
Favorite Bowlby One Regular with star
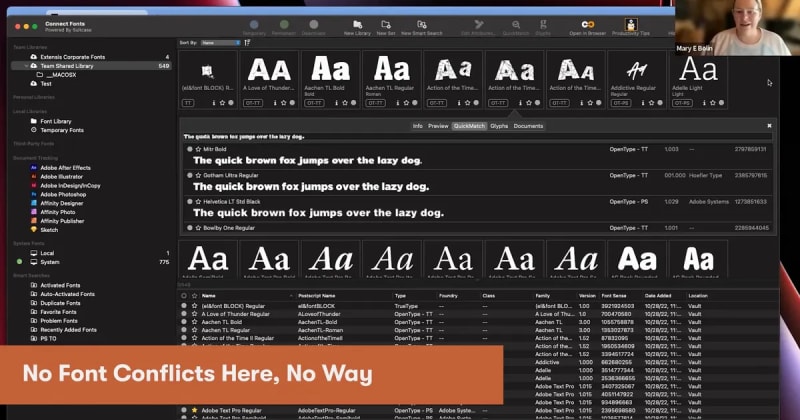tap(198, 228)
